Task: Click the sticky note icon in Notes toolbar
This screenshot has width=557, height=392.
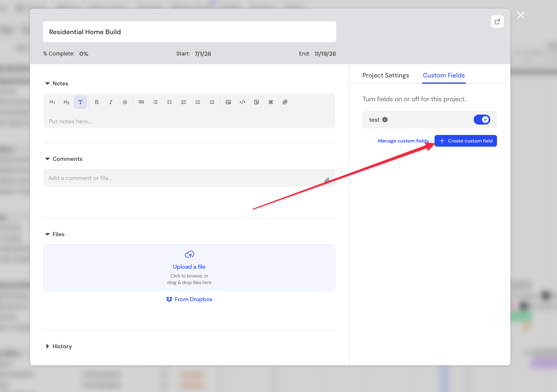Action: [x=257, y=102]
